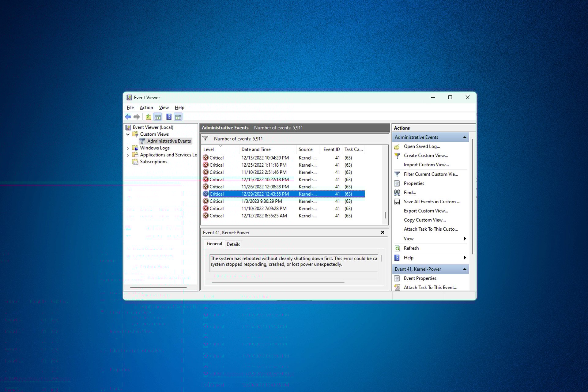The width and height of the screenshot is (588, 392).
Task: Select the 12/15/2022 10:22:18 PM event row
Action: pyautogui.click(x=284, y=179)
